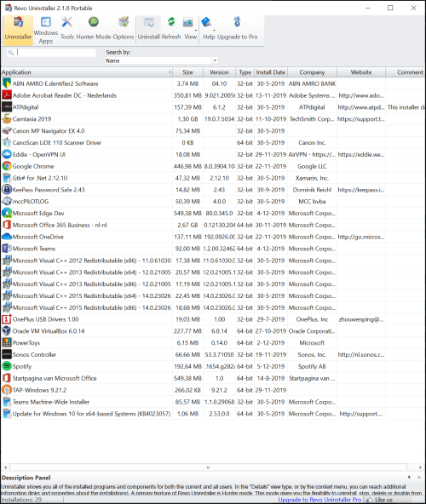Select Adobe Acrobat Reader DC icon
This screenshot has width=426, height=504.
pos(7,95)
